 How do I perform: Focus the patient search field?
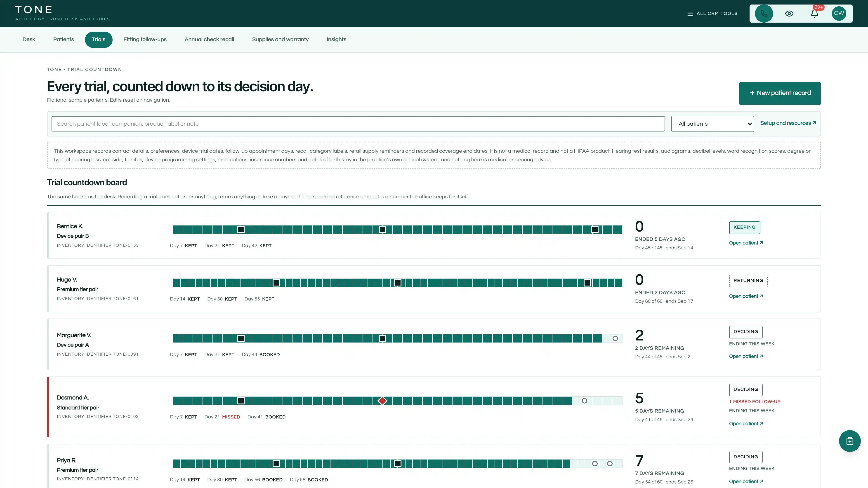(x=358, y=124)
